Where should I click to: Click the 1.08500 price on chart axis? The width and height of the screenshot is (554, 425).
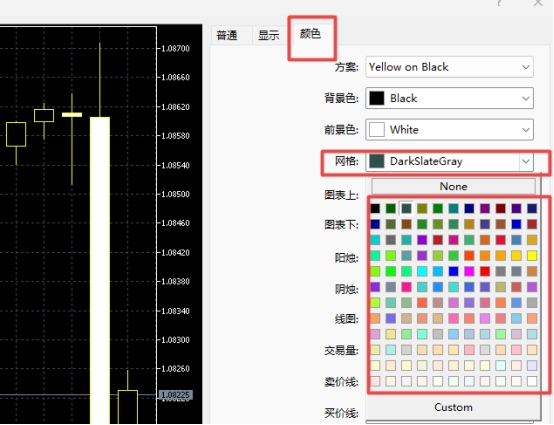[x=176, y=194]
